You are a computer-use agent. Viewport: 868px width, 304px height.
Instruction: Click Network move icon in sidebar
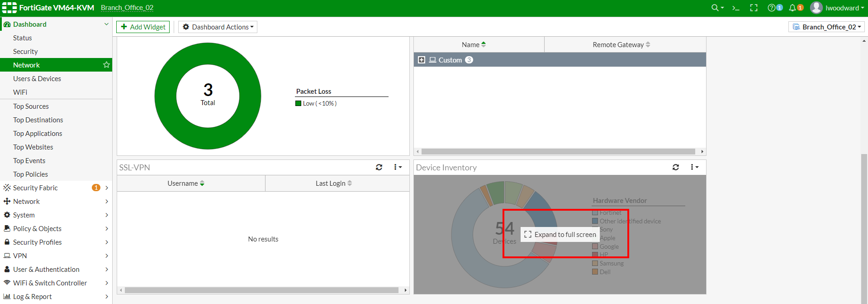click(7, 201)
